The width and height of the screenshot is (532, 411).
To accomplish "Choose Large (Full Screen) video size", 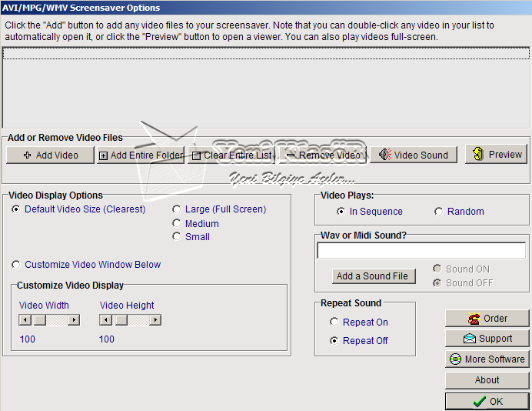I will pos(177,209).
